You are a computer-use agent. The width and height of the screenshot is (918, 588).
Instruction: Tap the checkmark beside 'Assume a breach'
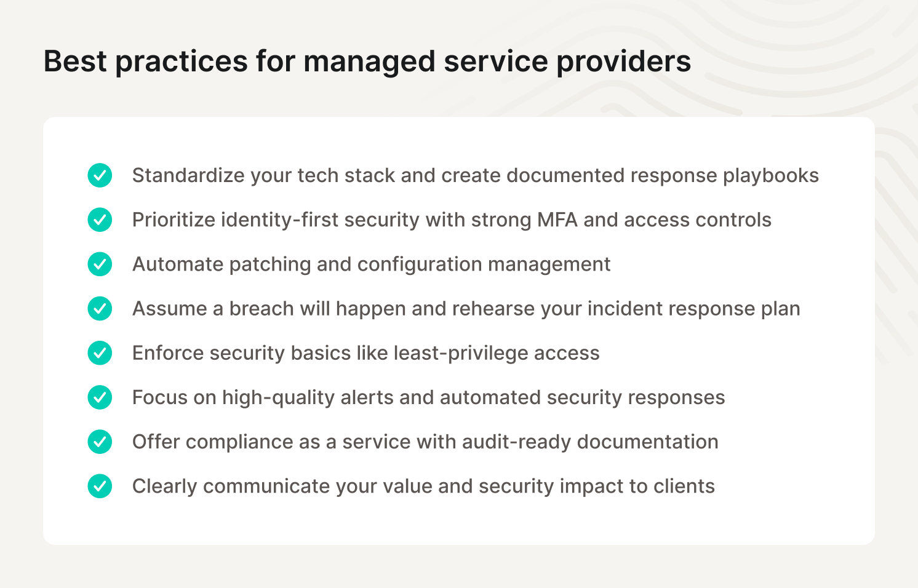100,309
